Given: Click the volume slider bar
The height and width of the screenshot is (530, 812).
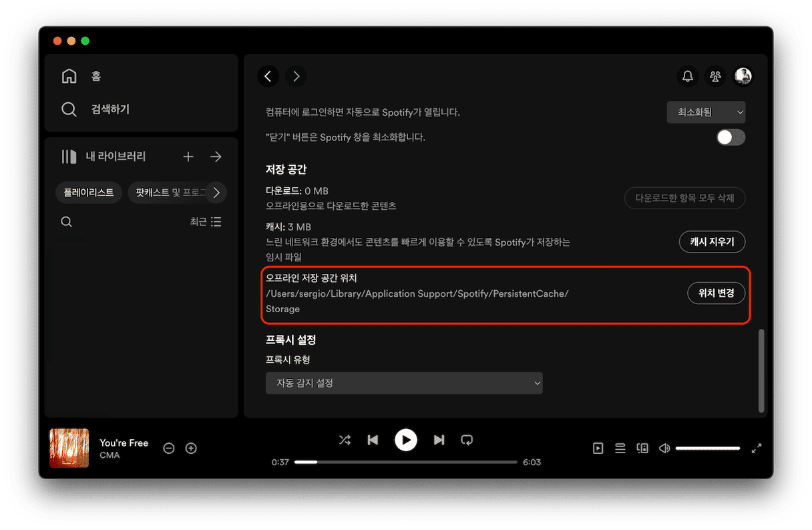Looking at the screenshot, I should tap(708, 448).
